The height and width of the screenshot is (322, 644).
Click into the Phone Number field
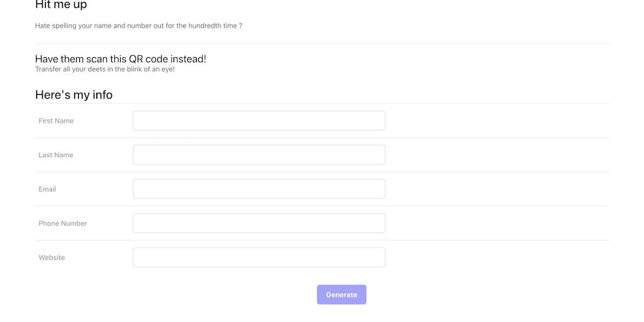(x=258, y=223)
